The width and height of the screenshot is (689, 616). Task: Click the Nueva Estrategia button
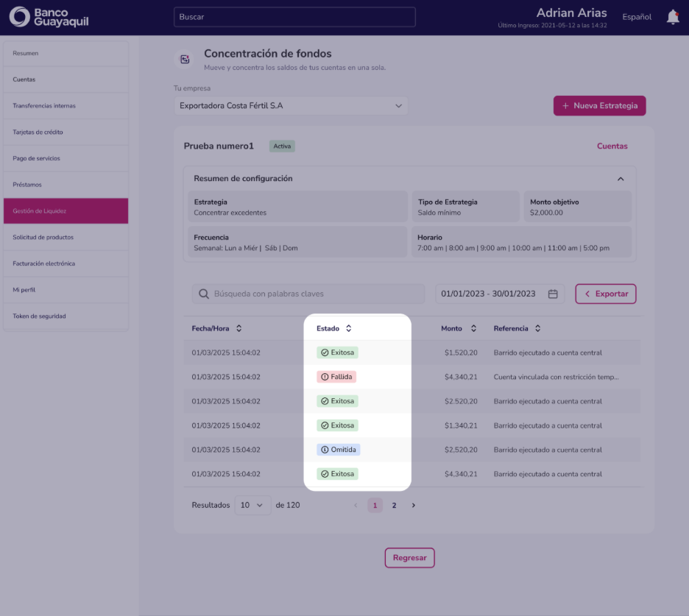[599, 106]
